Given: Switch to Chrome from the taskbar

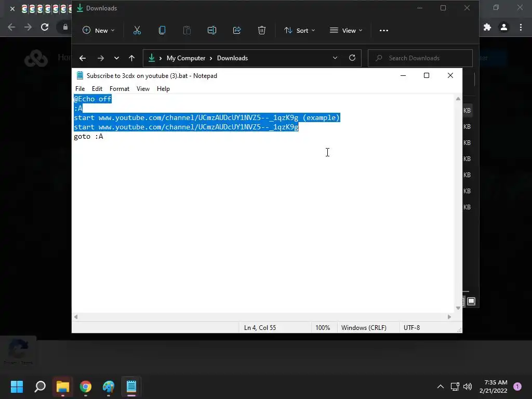Looking at the screenshot, I should coord(86,387).
